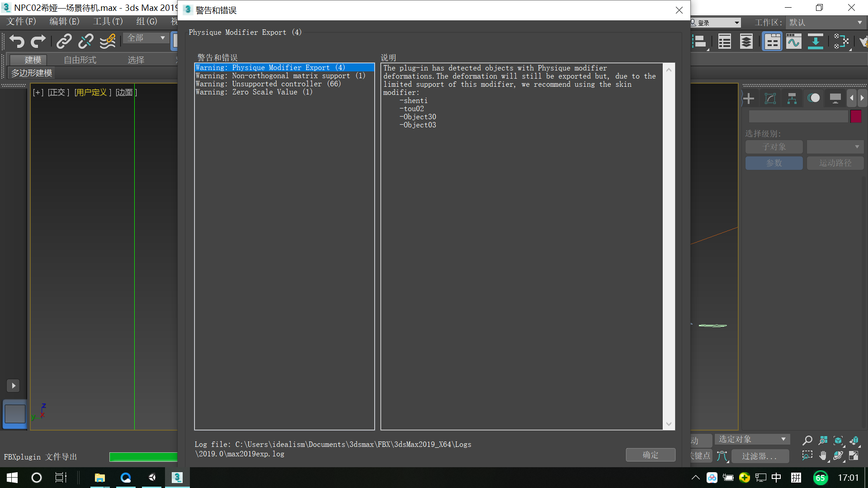This screenshot has width=868, height=488.
Task: Open the 全部 selection filter dropdown
Action: point(146,38)
